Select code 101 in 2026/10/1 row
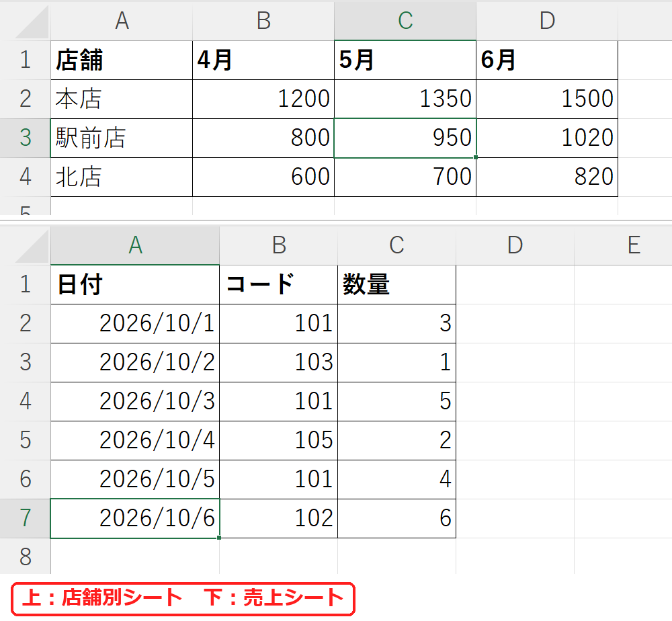 click(x=279, y=323)
